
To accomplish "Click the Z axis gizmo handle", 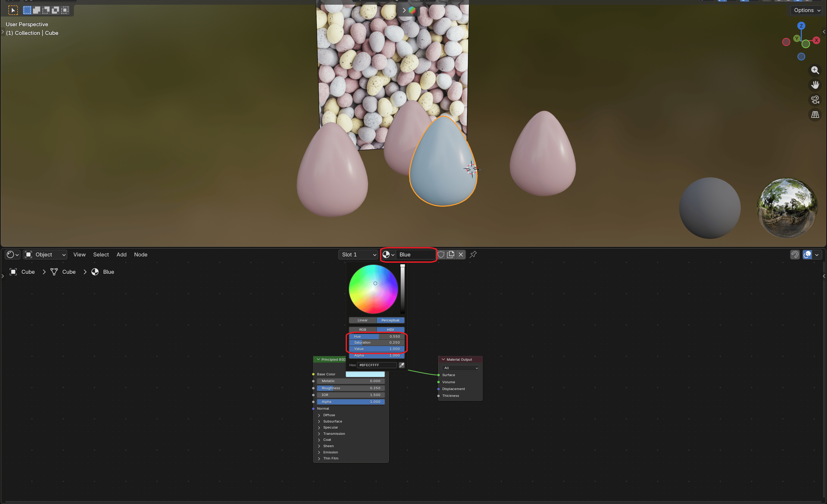I will [x=801, y=26].
